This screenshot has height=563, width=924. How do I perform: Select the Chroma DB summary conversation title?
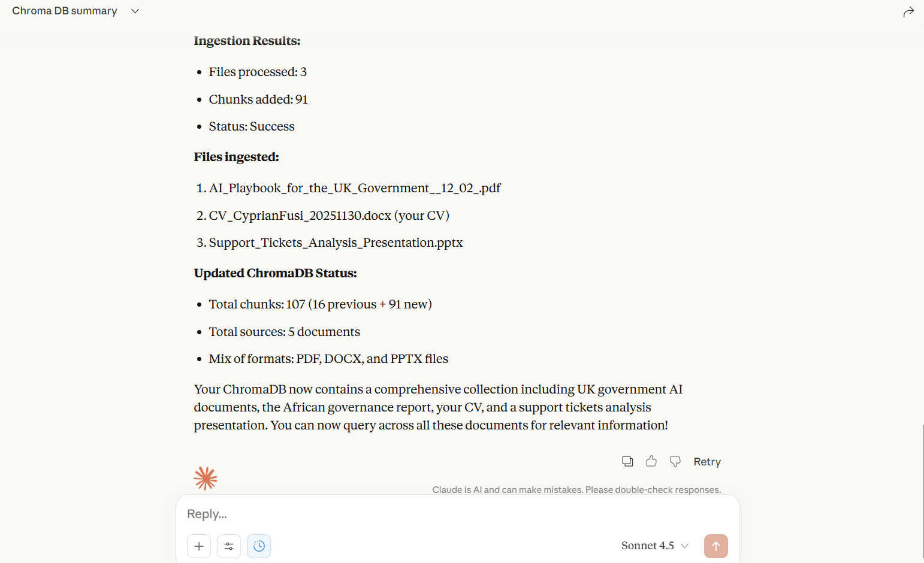pos(64,11)
